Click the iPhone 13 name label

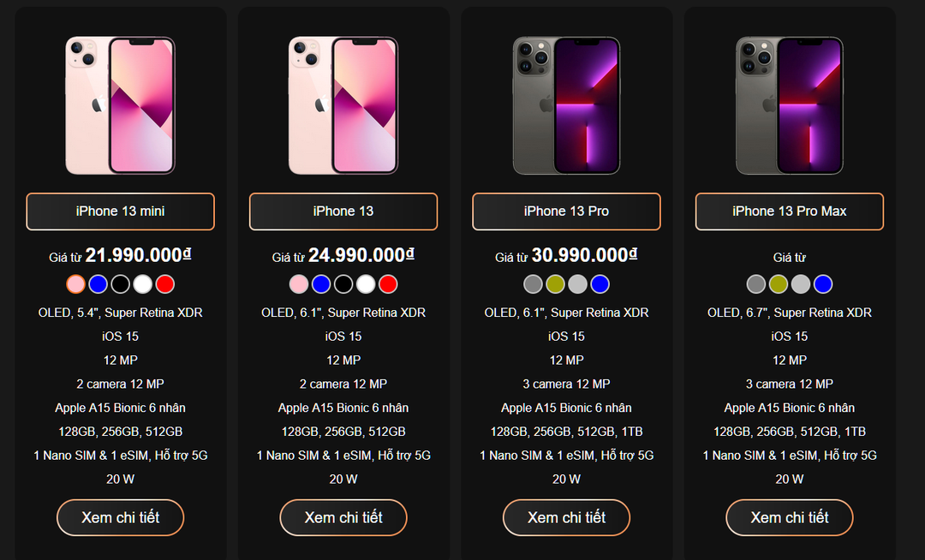[x=343, y=211]
